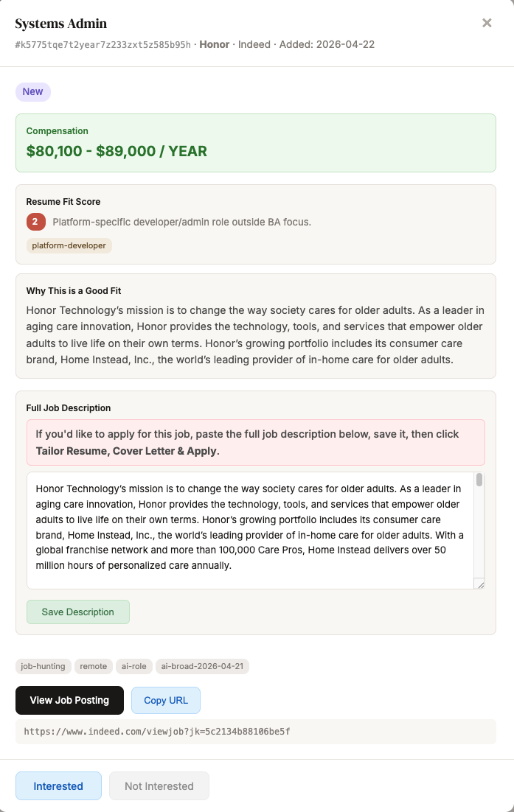Click the green Compensation panel

pyautogui.click(x=256, y=143)
